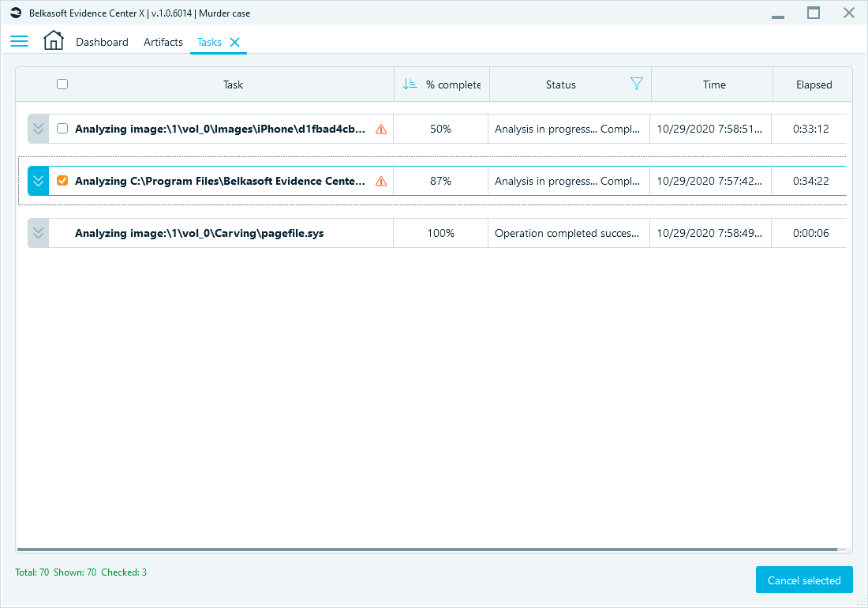
Task: Click the Belkasoft logo in the title bar
Action: (16, 13)
